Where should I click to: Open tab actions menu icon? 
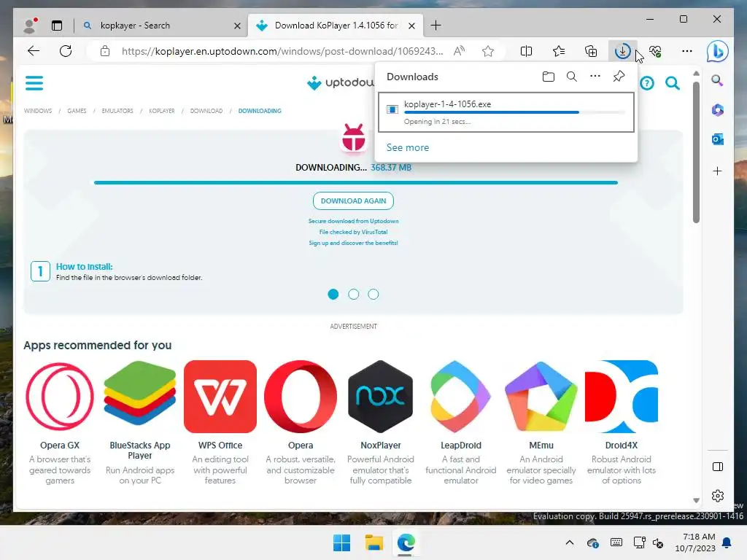tap(57, 26)
